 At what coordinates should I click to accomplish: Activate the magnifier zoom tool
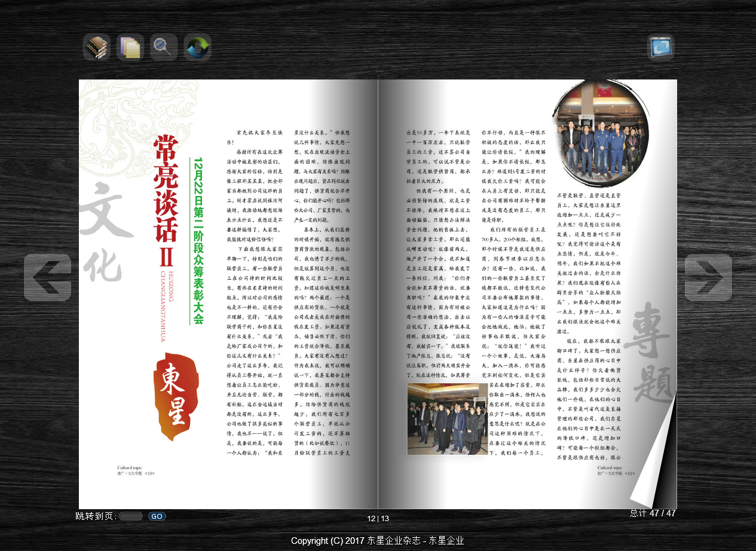pos(164,47)
